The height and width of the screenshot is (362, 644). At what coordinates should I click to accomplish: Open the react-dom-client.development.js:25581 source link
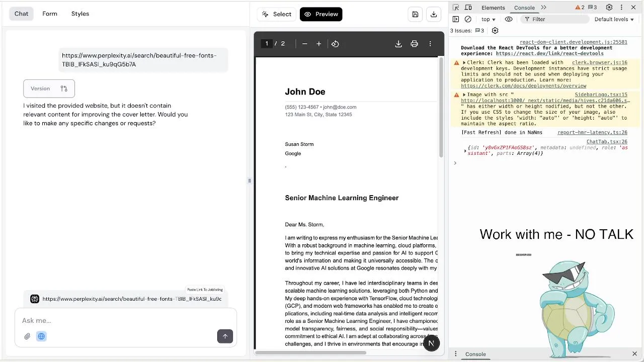click(574, 42)
